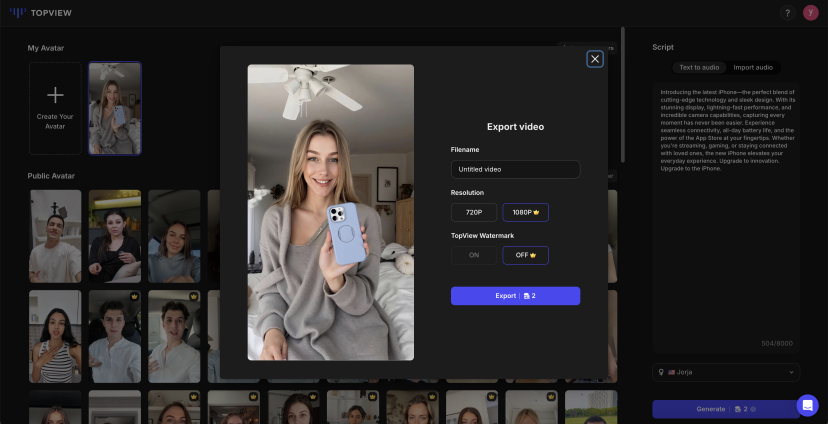828x424 pixels.
Task: Switch to Import audio tab
Action: tap(753, 68)
